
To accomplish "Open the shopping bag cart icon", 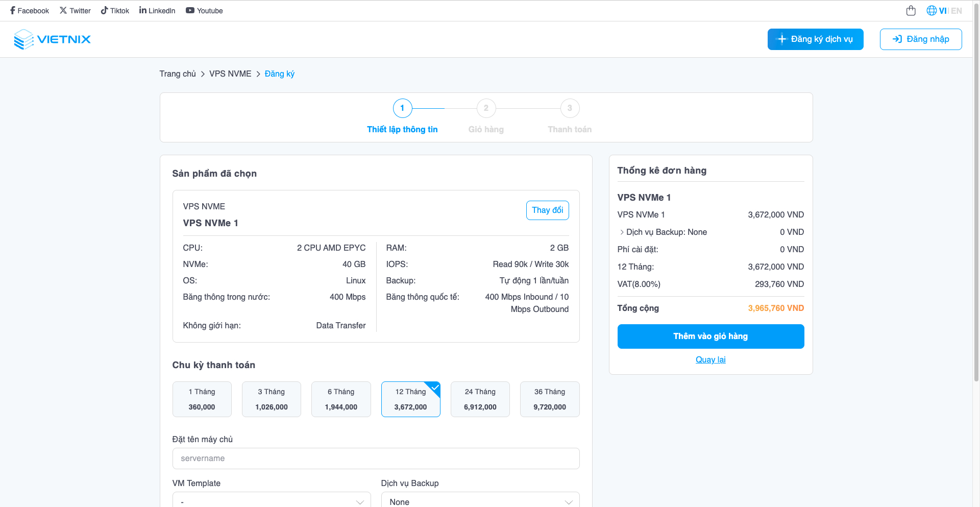I will (911, 11).
